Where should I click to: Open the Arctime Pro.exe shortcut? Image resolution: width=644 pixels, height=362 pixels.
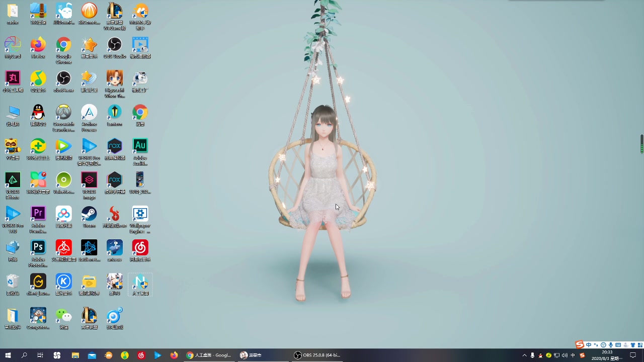tap(89, 118)
